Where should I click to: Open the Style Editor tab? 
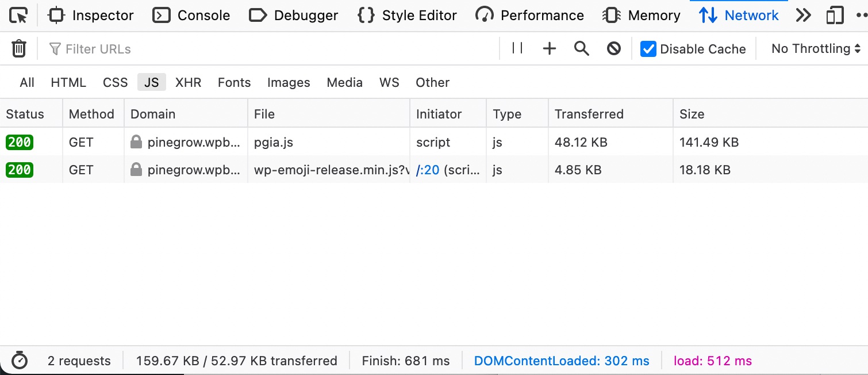[x=407, y=16]
